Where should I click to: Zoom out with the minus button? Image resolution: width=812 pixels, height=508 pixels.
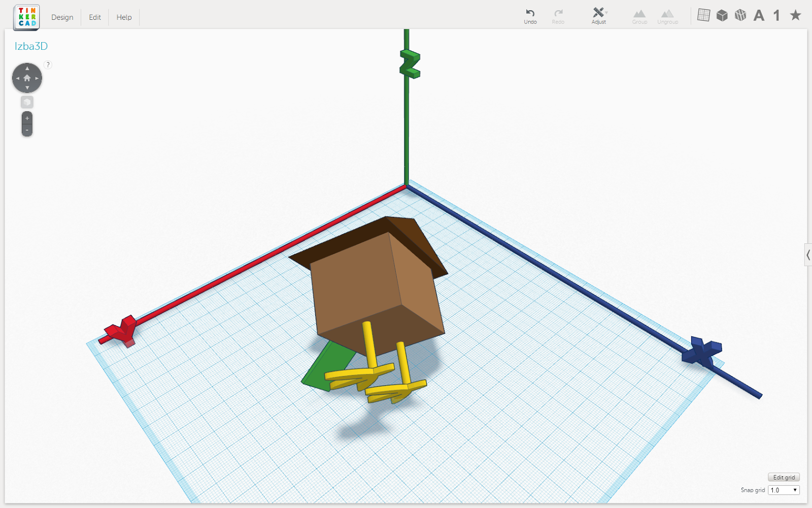point(27,130)
